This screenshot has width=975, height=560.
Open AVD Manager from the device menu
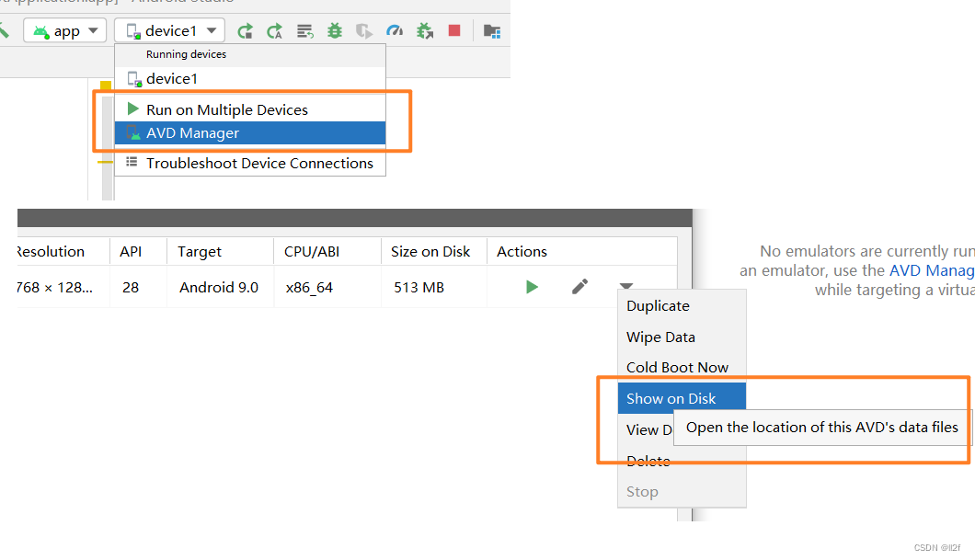[250, 133]
